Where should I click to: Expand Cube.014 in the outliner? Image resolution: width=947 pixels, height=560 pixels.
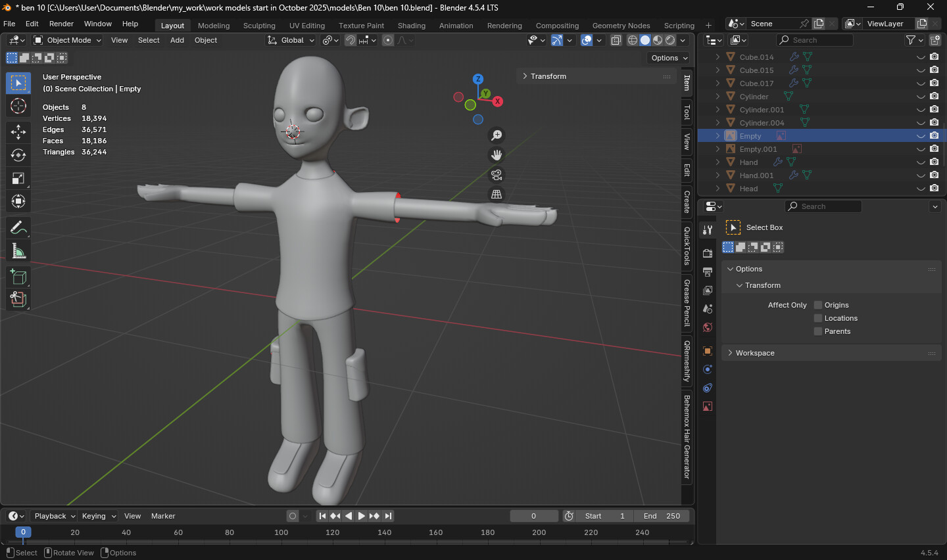point(717,57)
